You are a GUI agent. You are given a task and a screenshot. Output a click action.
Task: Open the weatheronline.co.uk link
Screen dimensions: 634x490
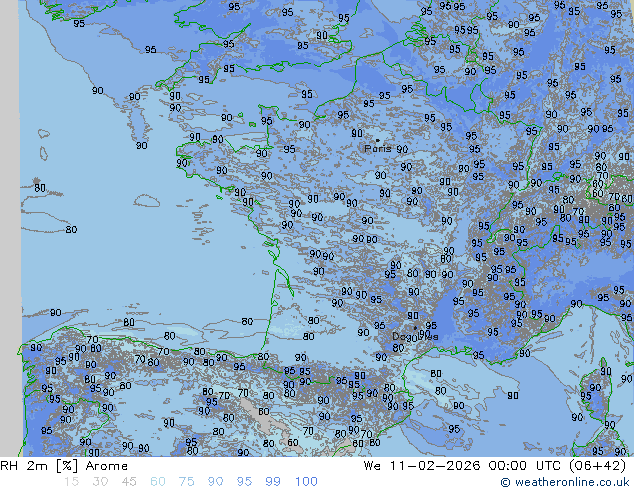point(565,482)
